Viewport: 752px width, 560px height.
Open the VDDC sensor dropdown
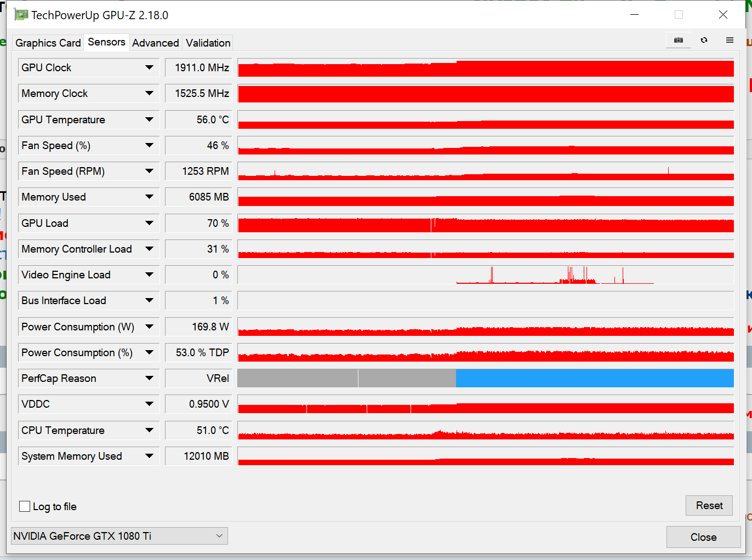click(149, 404)
